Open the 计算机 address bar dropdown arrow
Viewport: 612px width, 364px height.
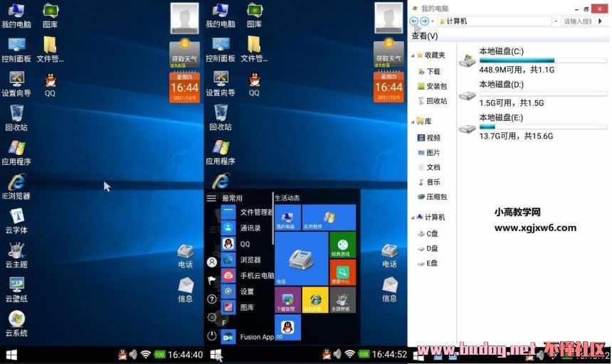(556, 21)
